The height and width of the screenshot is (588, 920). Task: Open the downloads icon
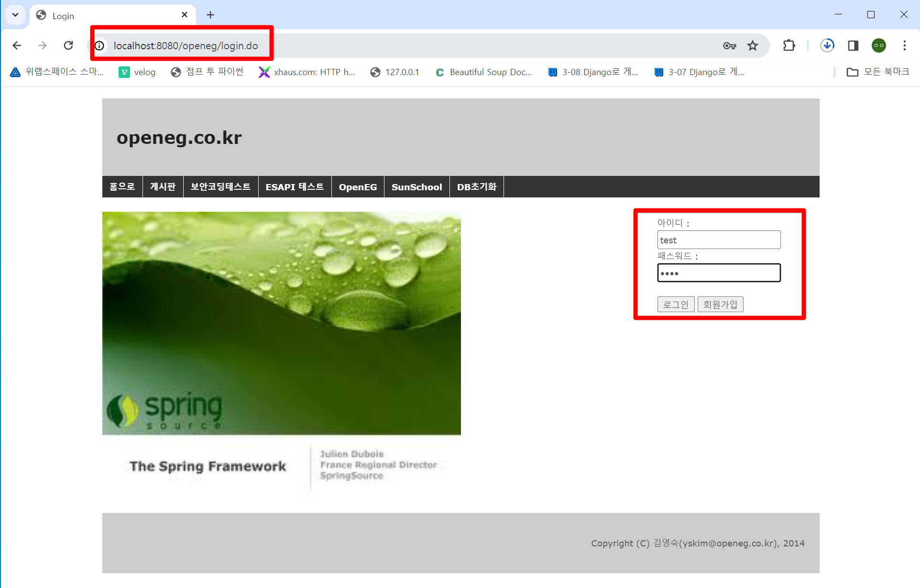(x=827, y=45)
